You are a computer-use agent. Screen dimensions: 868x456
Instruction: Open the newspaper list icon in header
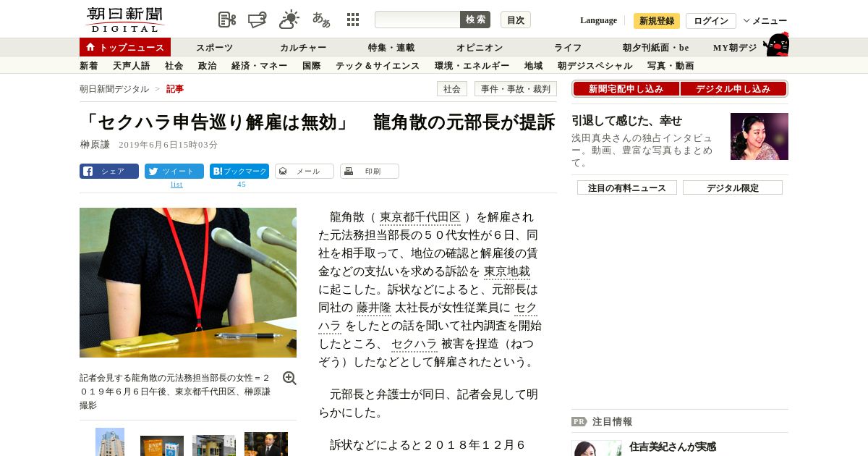coord(227,20)
